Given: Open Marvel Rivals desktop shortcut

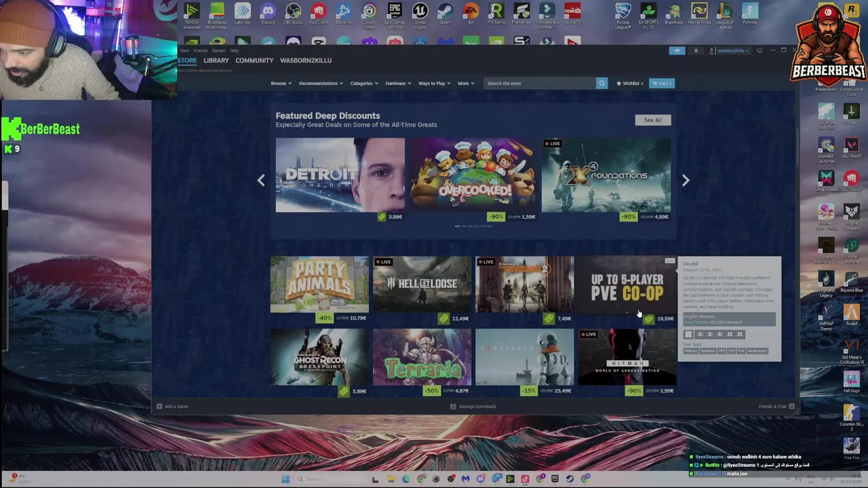Looking at the screenshot, I should click(x=699, y=15).
